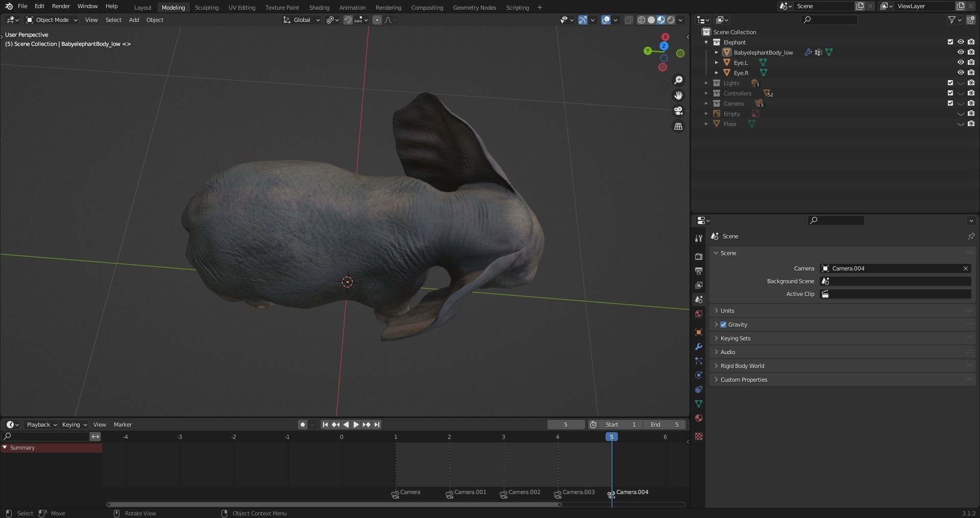
Task: Open Playback dropdown in timeline
Action: point(41,425)
